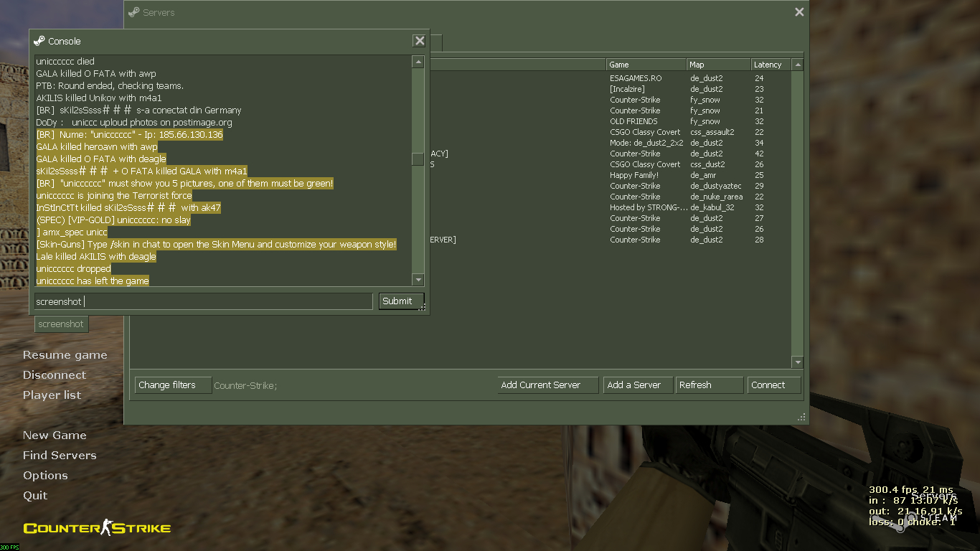This screenshot has width=980, height=551.
Task: Click Change filters button
Action: 173,385
